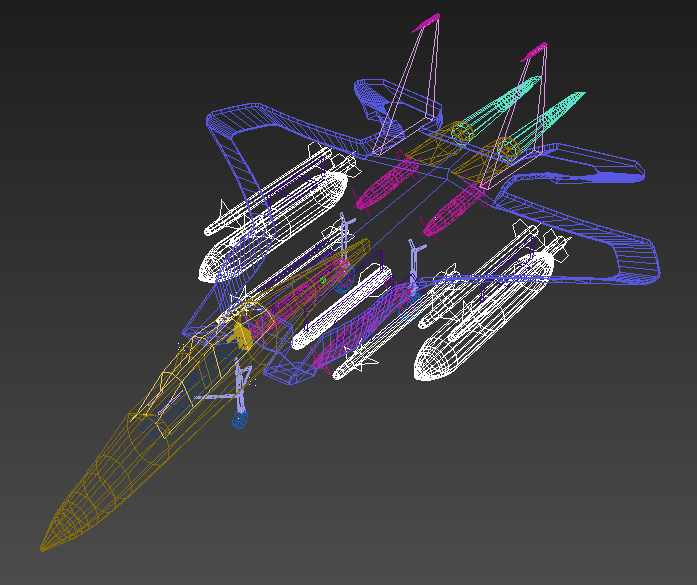The width and height of the screenshot is (697, 585).
Task: Click the blue nose landing gear wheel
Action: (x=239, y=421)
